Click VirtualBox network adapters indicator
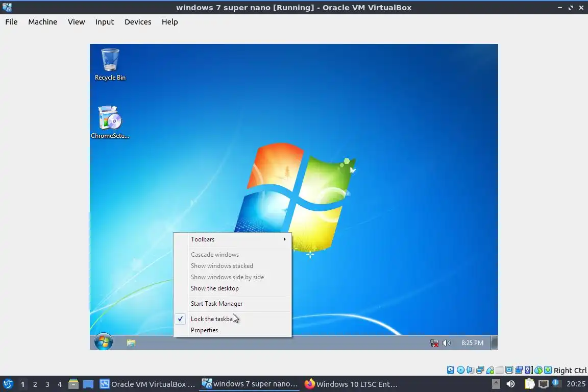Viewport: 588px width, 392px height. click(480, 370)
